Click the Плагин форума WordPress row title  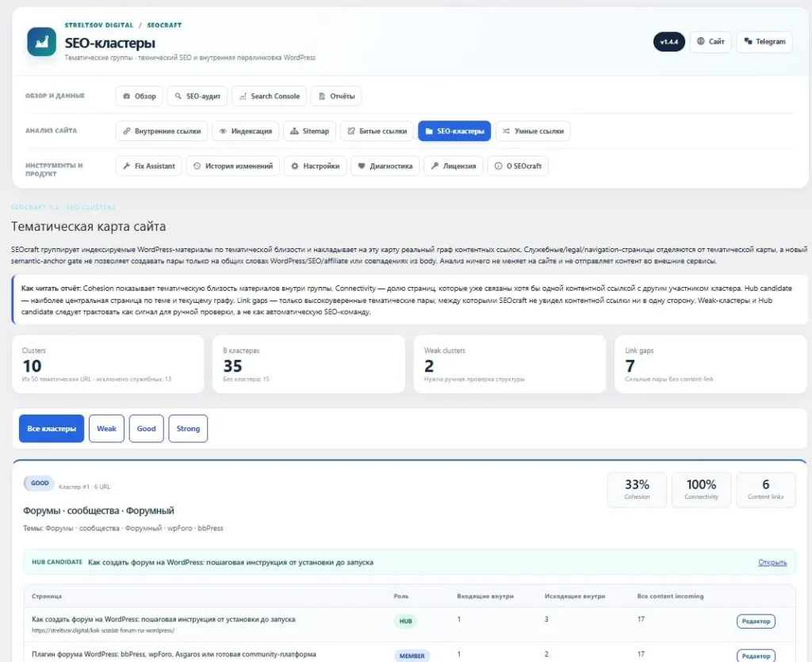174,654
